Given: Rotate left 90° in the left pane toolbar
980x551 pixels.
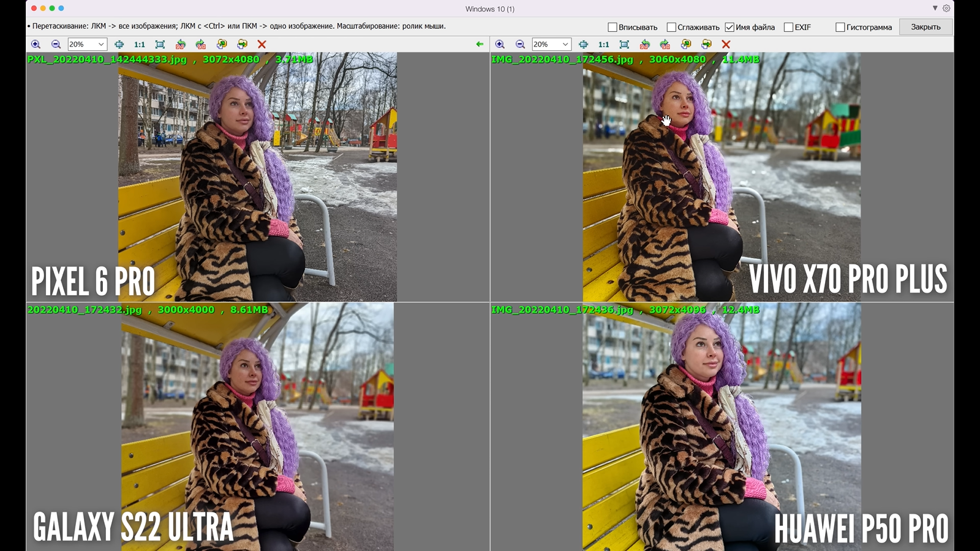Looking at the screenshot, I should tap(180, 44).
